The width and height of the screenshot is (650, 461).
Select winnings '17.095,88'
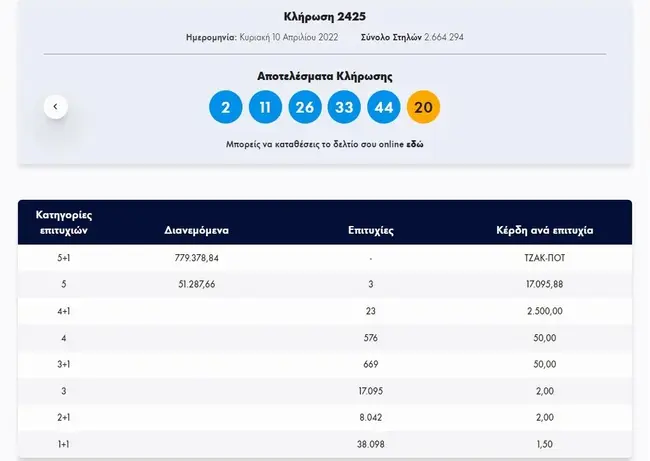(545, 284)
